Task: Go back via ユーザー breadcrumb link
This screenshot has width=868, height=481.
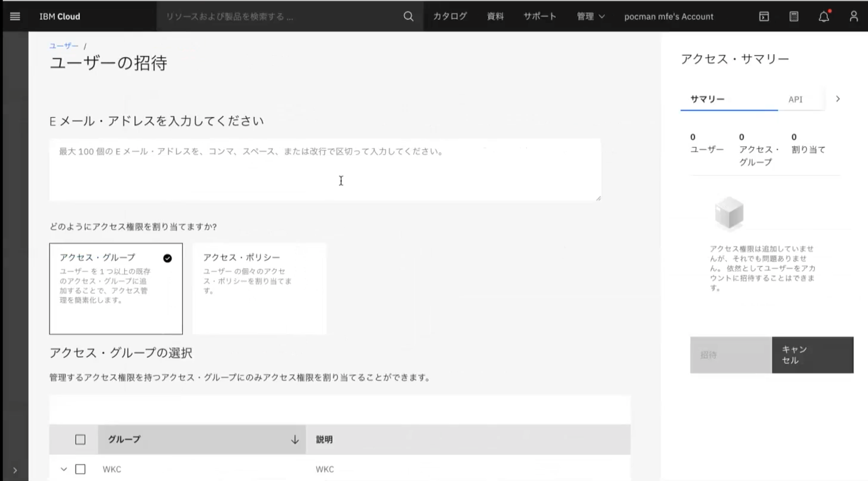Action: pyautogui.click(x=64, y=46)
